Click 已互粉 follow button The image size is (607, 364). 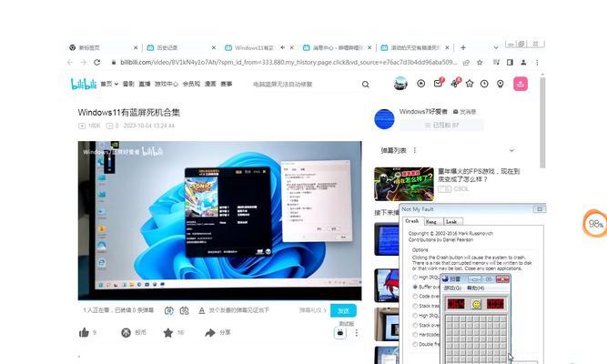[441, 125]
